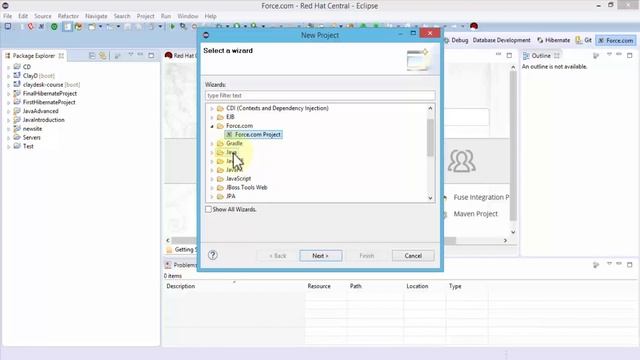The image size is (640, 360).
Task: Collapse the Force.com wizard category
Action: point(212,127)
